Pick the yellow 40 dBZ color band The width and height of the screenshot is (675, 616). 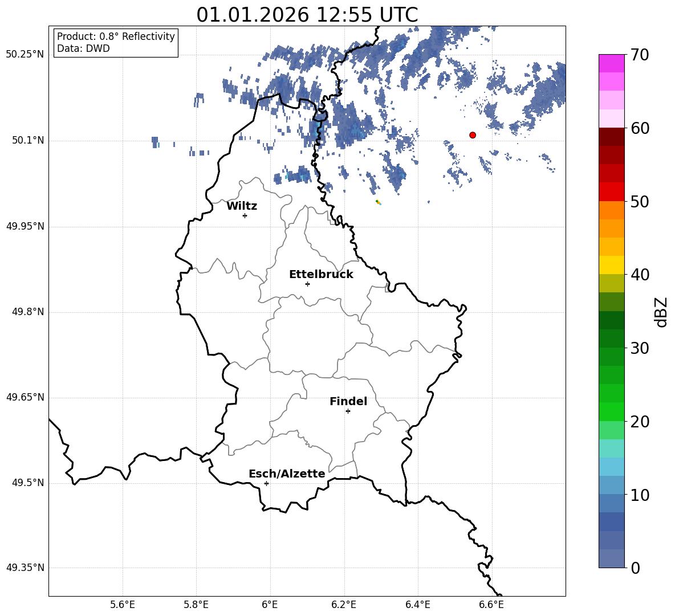coord(612,266)
